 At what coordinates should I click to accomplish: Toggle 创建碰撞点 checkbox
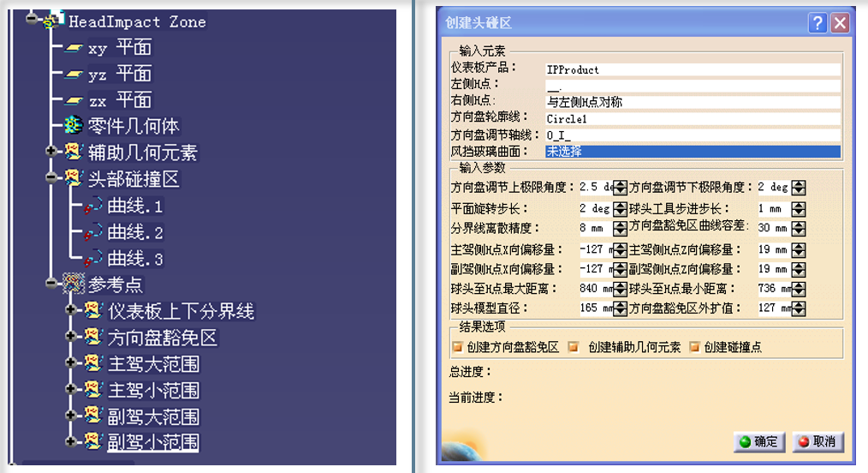click(694, 347)
